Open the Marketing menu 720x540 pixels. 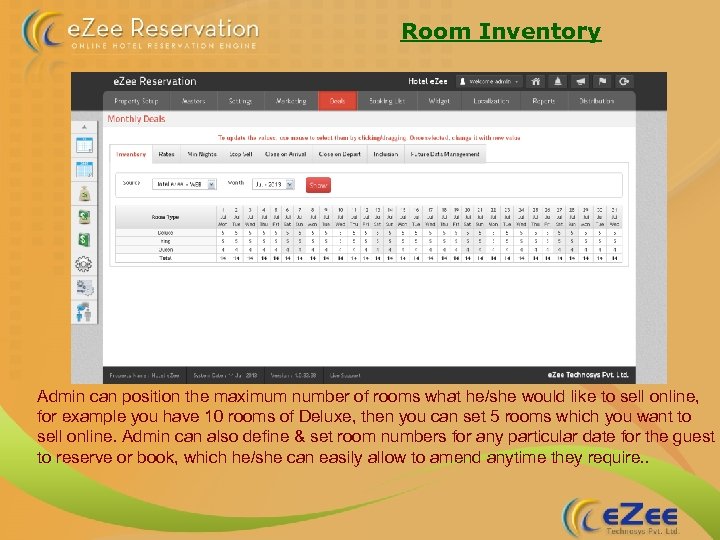tap(291, 101)
